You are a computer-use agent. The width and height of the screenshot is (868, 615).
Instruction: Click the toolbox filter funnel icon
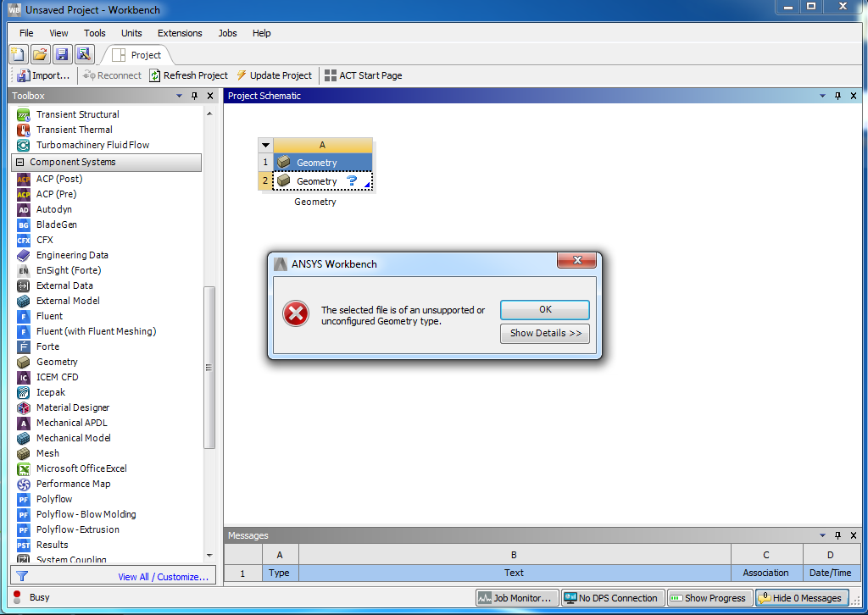(x=22, y=576)
